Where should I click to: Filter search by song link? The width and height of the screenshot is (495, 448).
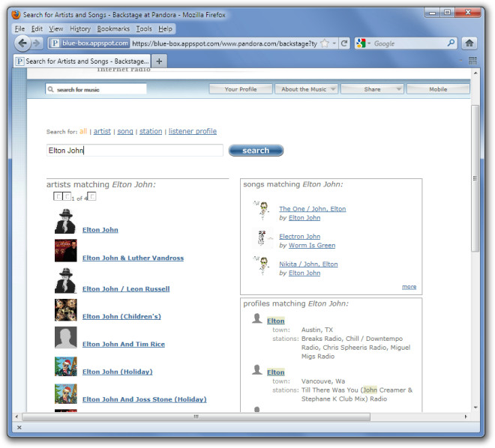(125, 131)
